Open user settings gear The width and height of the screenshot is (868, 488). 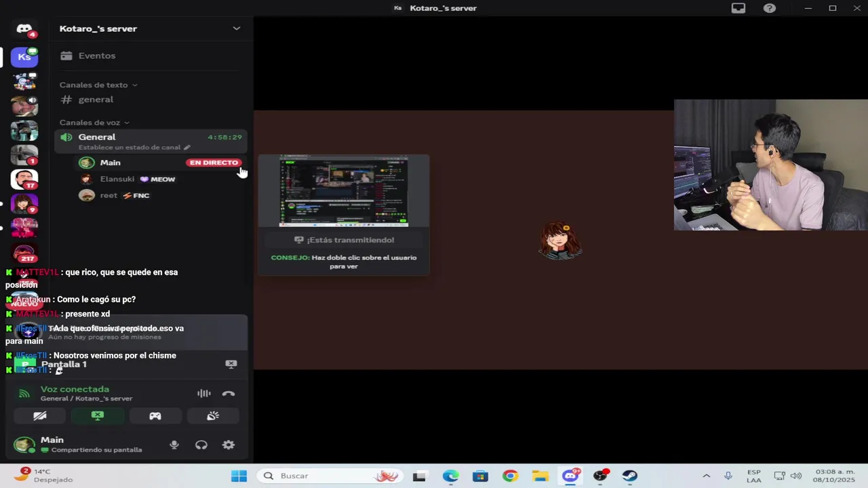229,445
